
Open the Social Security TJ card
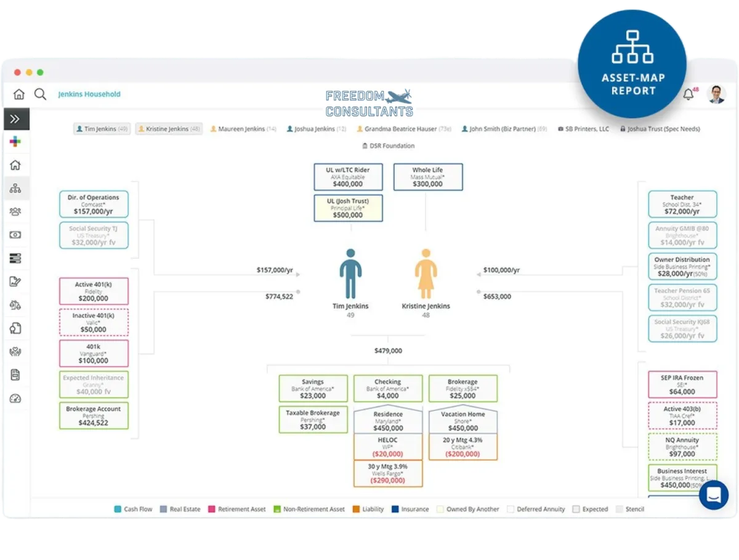click(x=94, y=235)
